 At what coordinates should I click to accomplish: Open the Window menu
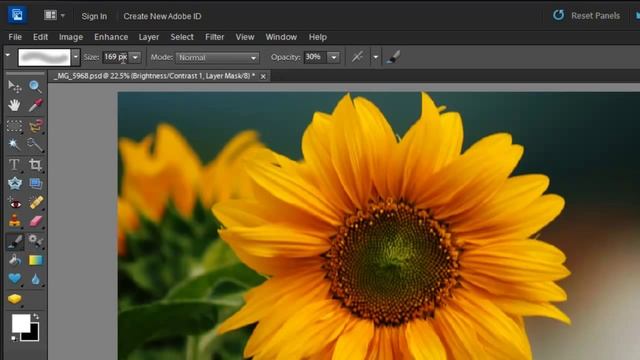click(281, 37)
